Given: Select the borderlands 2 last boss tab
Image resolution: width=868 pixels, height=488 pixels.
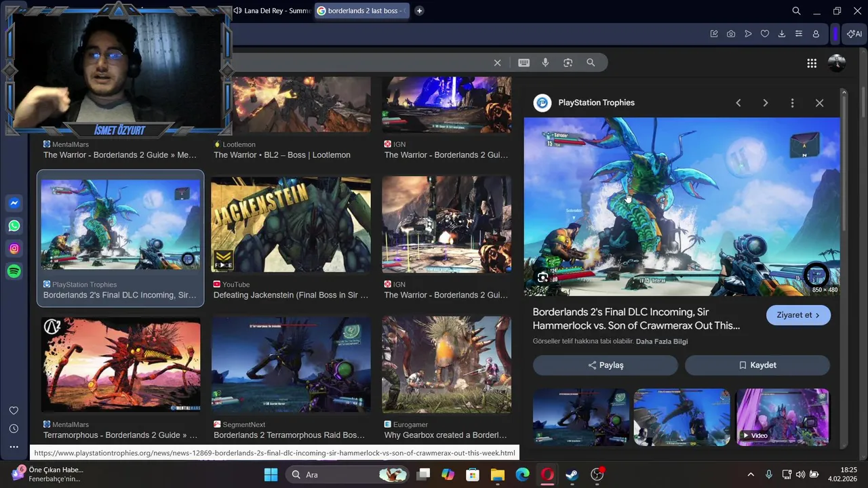Looking at the screenshot, I should tap(362, 11).
